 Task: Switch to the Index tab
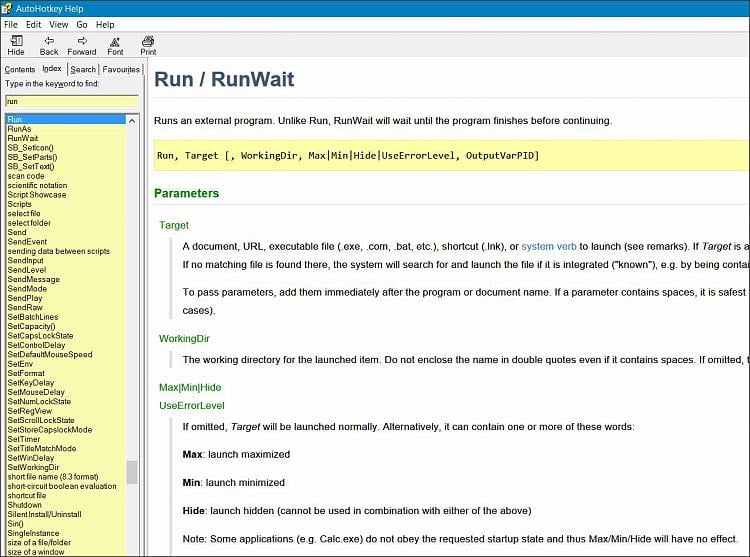52,69
